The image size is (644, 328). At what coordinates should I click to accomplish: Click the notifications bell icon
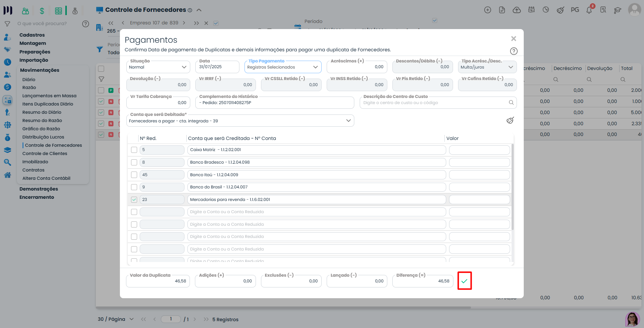[589, 10]
